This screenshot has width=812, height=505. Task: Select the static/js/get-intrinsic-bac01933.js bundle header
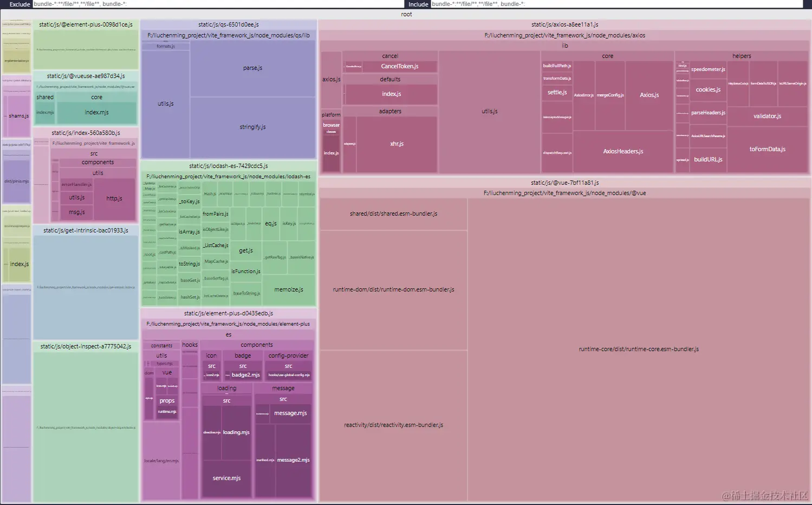86,230
